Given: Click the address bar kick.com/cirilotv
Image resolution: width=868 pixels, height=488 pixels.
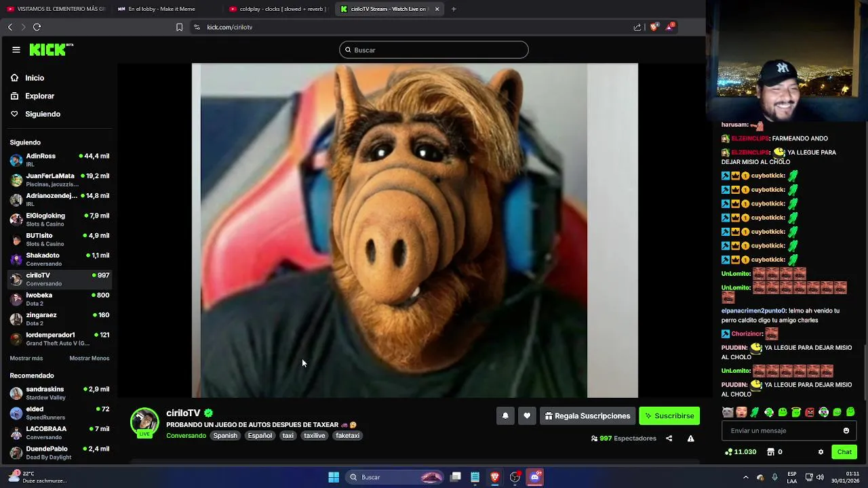Looking at the screenshot, I should point(229,27).
